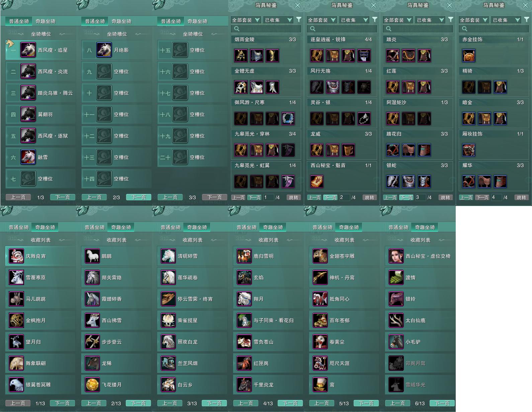Image resolution: width=532 pixels, height=412 pixels.
Task: Expand 全部套装 dropdown above the 烟雨金陵 set
Action: 246,20
